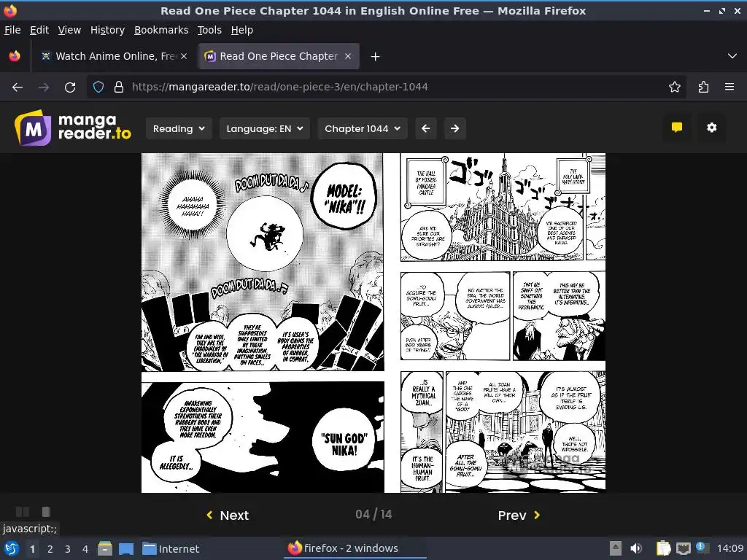
Task: Close the Read One Piece Chapter tab
Action: tap(348, 56)
